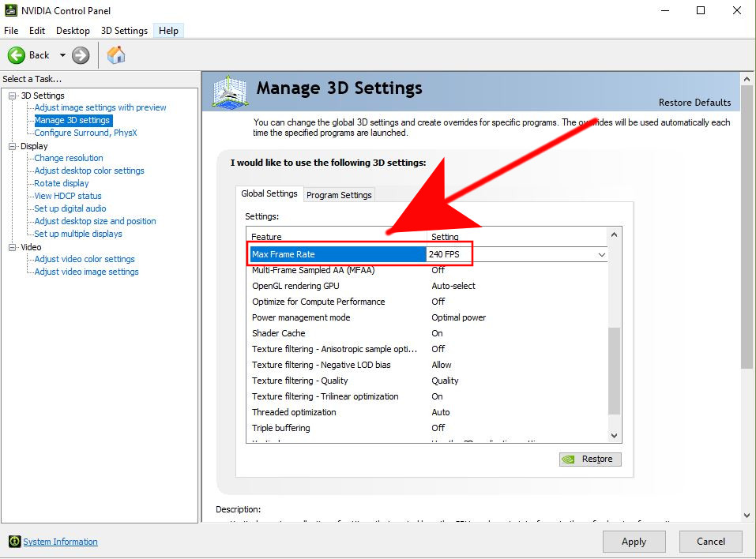Select Triple buffering row
Screen dimensions: 756x559
pos(429,428)
